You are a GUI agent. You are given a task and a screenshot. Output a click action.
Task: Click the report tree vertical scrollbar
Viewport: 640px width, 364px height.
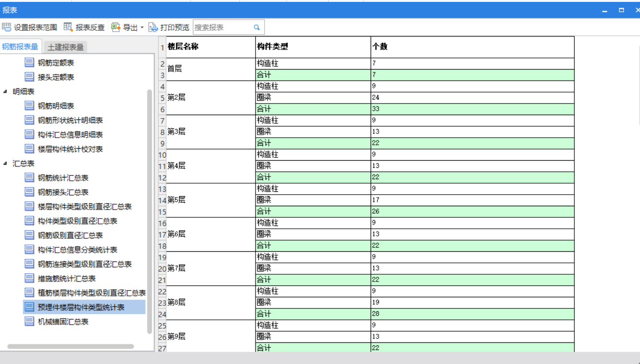point(150,211)
